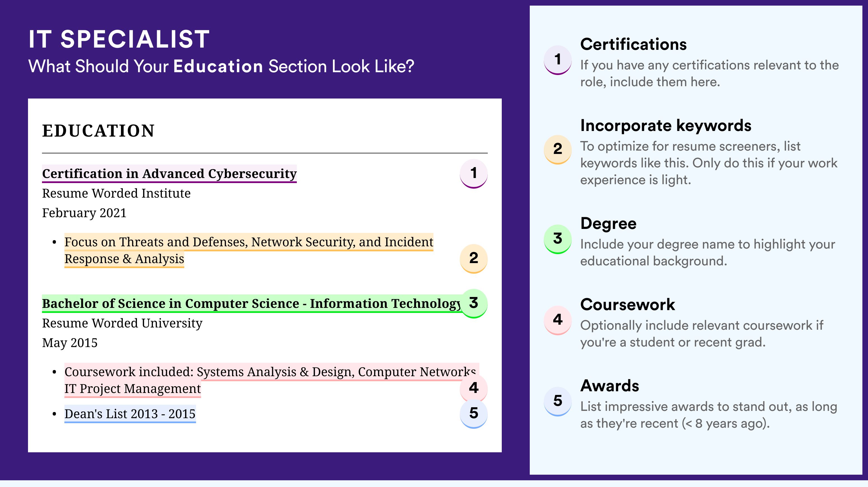The width and height of the screenshot is (868, 487).
Task: Click the green number 3 marker in resume card
Action: coord(474,303)
